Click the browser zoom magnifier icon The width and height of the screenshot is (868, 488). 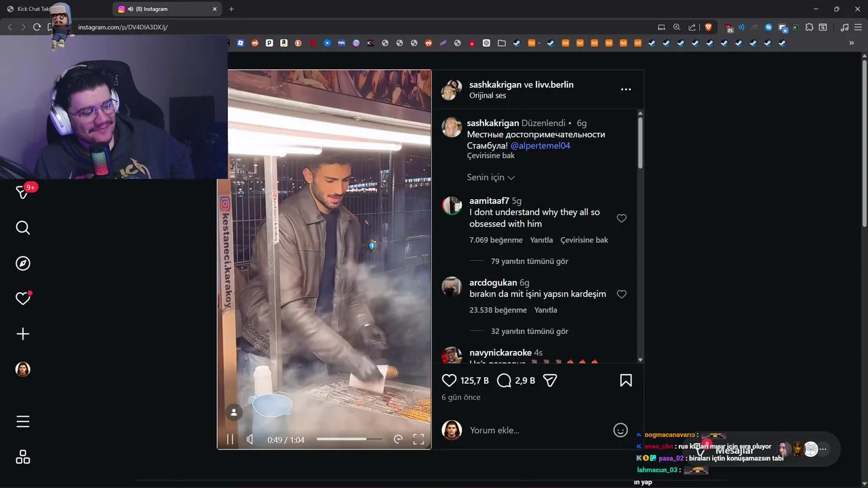pyautogui.click(x=676, y=27)
